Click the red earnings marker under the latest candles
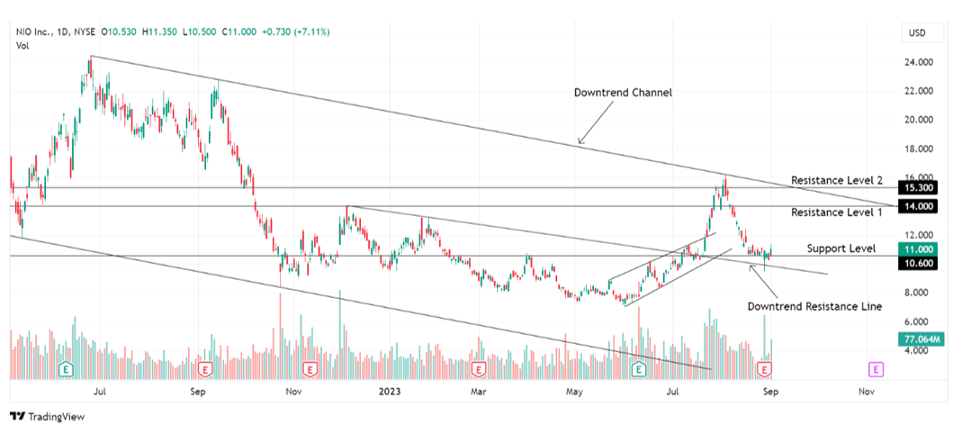Screen dimensions: 980x434 [x=764, y=369]
